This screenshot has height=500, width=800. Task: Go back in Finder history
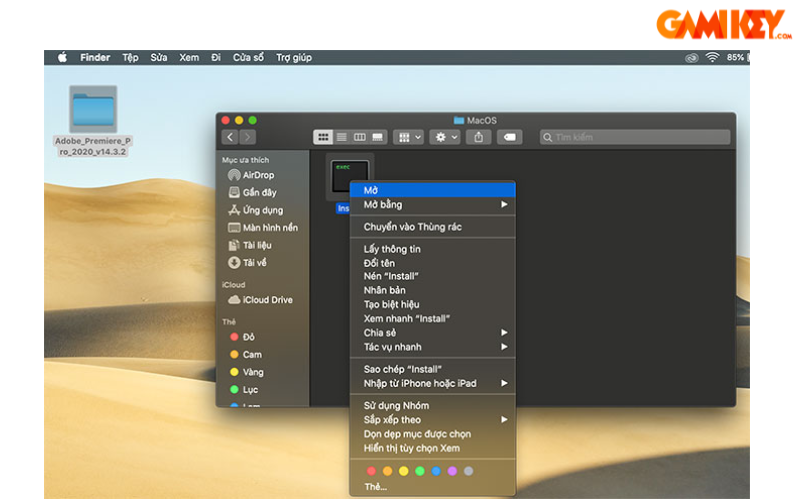click(x=230, y=137)
